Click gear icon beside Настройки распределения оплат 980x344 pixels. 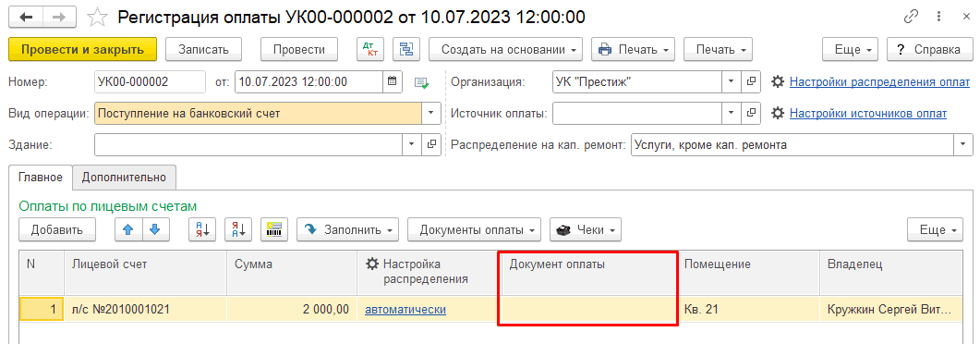[778, 82]
